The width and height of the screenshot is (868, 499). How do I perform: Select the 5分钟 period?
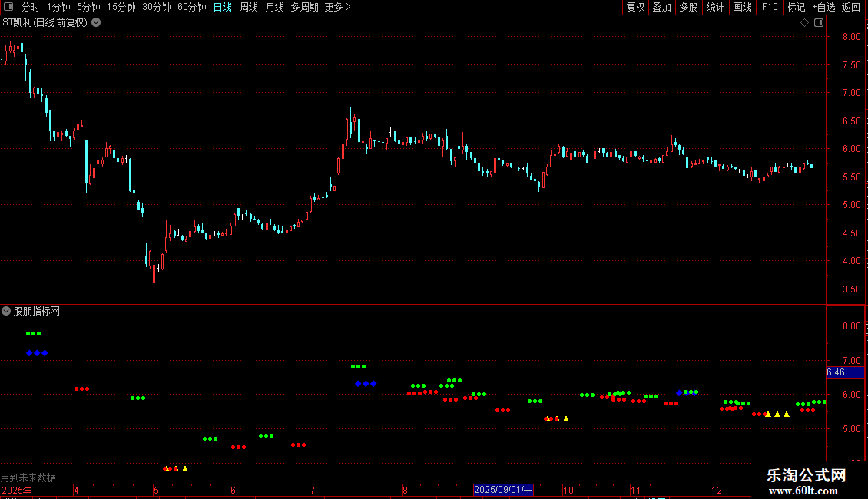pos(88,7)
